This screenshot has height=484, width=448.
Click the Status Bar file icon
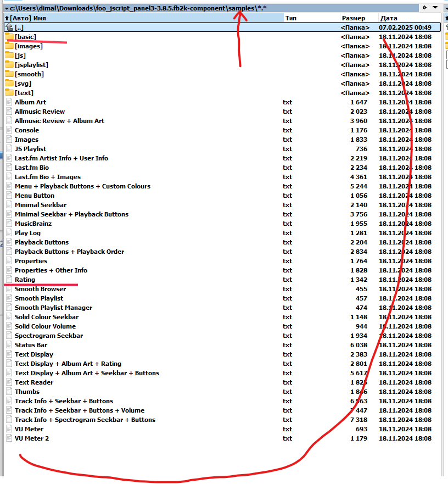coord(9,345)
